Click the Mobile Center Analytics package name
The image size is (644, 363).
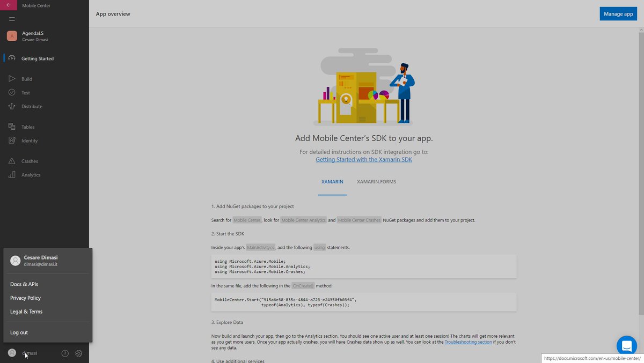[x=304, y=220]
